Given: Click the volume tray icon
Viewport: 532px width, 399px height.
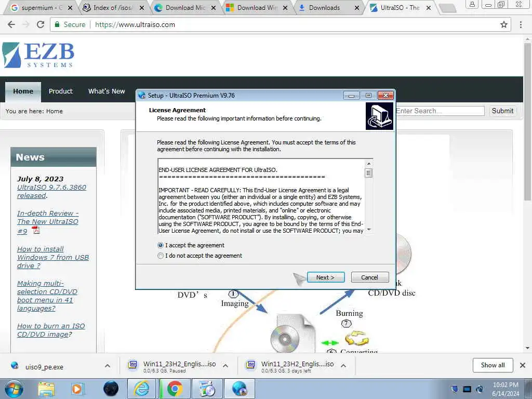Looking at the screenshot, I should 480,389.
